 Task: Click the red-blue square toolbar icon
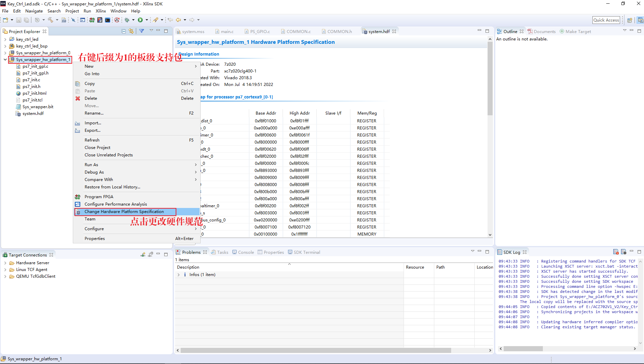pyautogui.click(x=100, y=20)
